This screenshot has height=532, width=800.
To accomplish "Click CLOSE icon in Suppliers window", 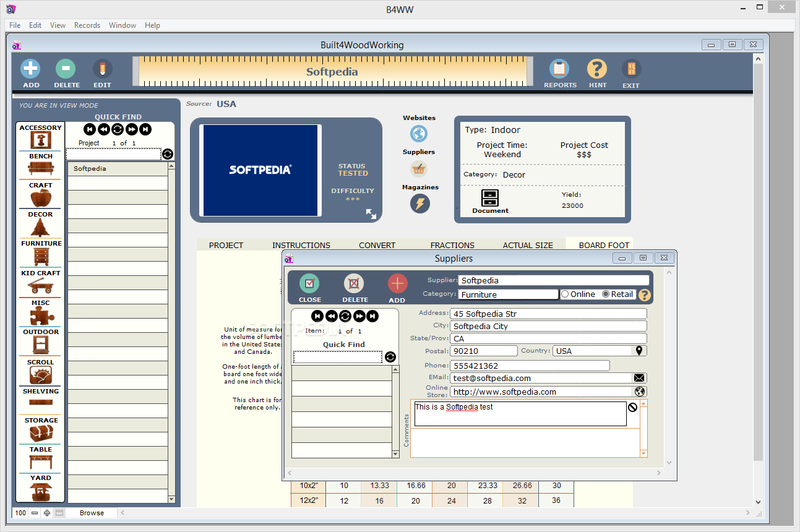I will point(309,283).
